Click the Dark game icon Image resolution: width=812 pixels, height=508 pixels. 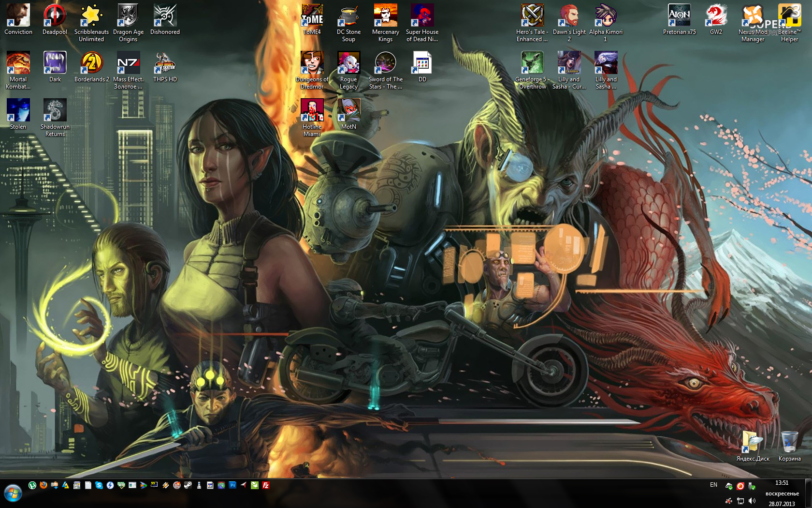tap(55, 67)
